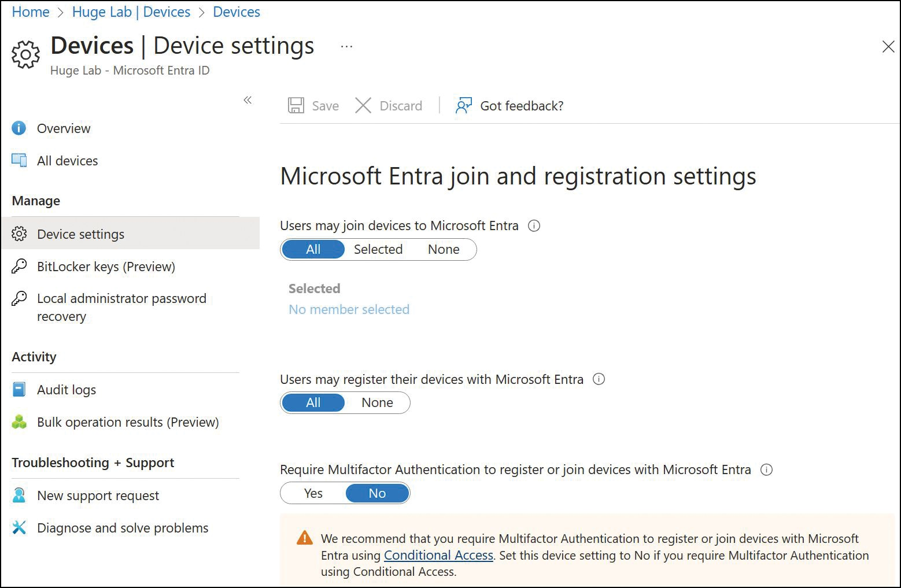Collapse the sidebar with the double chevron

pyautogui.click(x=248, y=100)
